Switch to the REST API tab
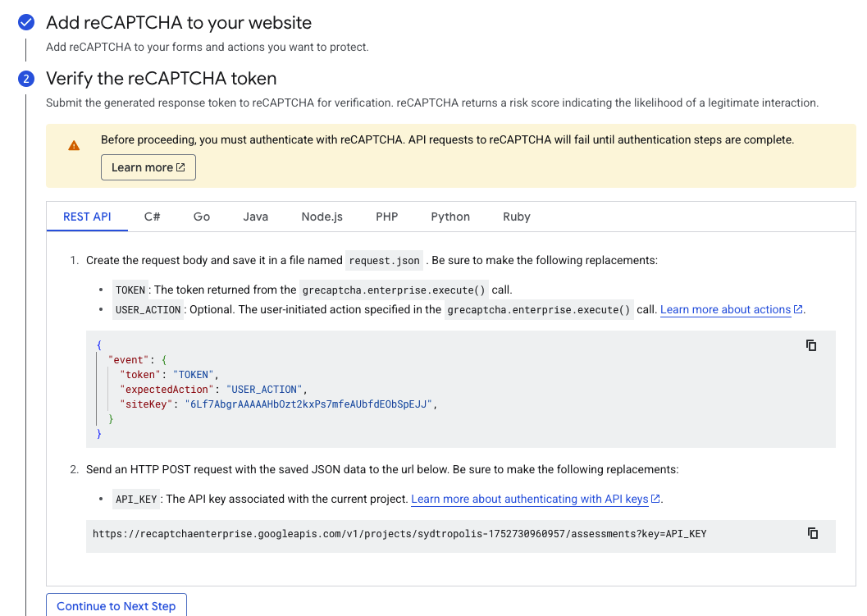Viewport: 867px width, 616px height. tap(87, 217)
